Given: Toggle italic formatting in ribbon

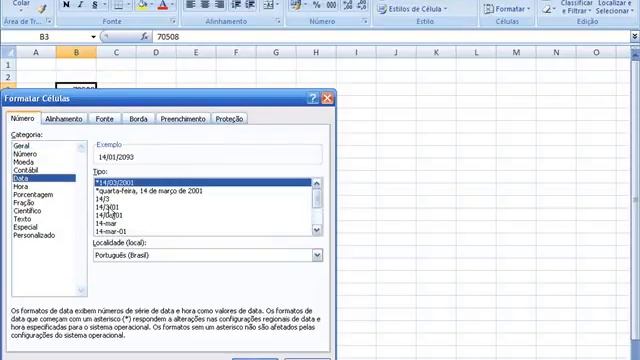Looking at the screenshot, I should 80,4.
